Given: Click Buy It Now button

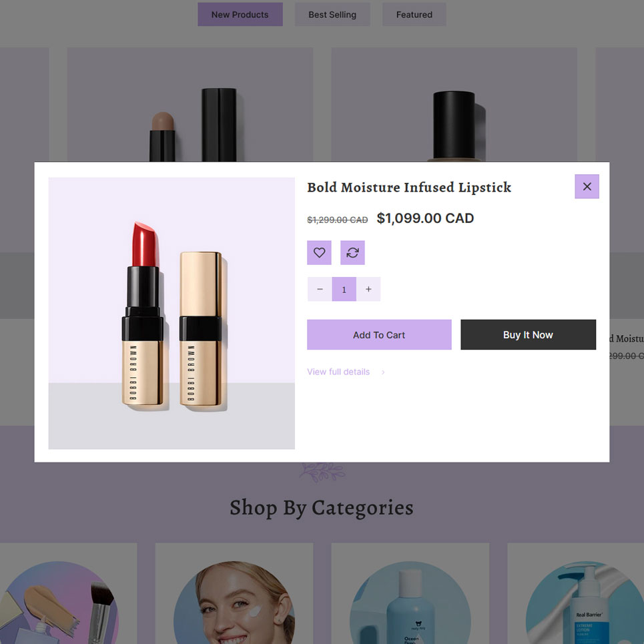Looking at the screenshot, I should pos(528,335).
